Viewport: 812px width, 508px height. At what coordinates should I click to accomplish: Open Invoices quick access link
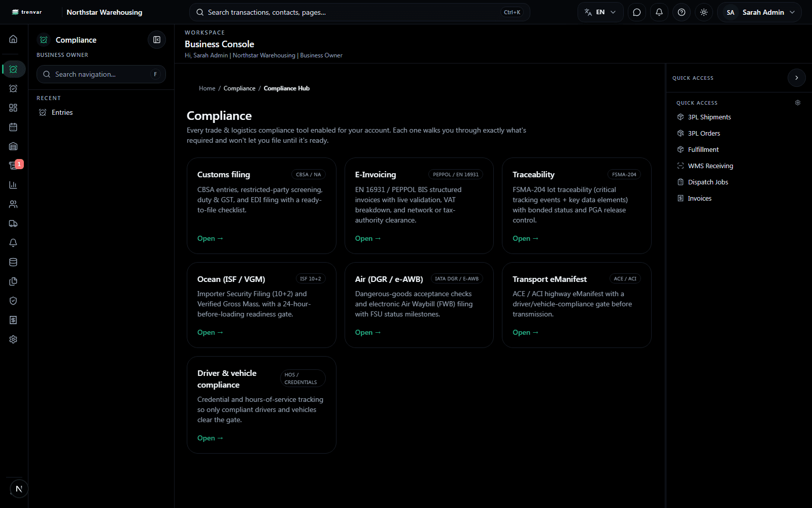tap(699, 198)
